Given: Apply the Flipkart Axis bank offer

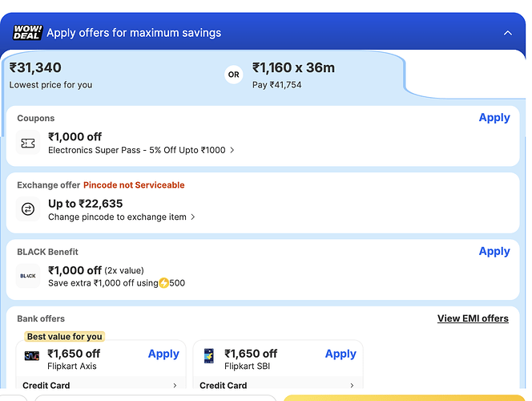Looking at the screenshot, I should pyautogui.click(x=163, y=354).
